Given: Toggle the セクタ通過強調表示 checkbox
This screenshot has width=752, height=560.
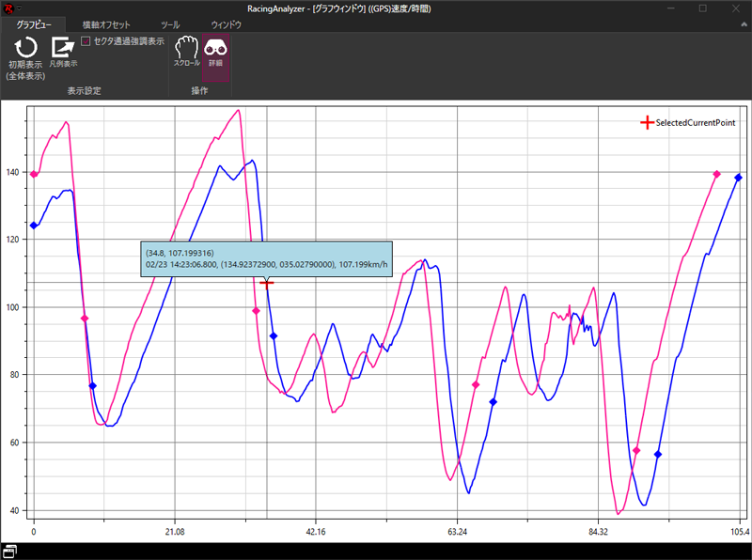Looking at the screenshot, I should click(86, 41).
